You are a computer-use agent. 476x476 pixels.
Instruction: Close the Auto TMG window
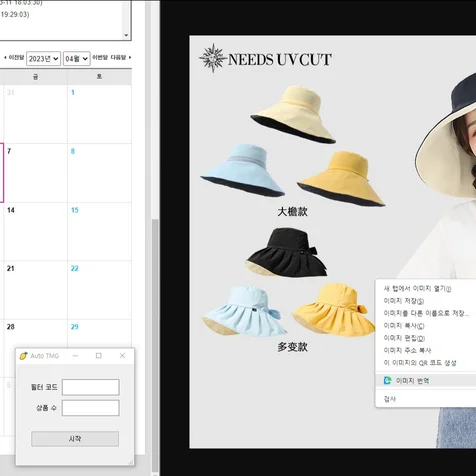[122, 356]
